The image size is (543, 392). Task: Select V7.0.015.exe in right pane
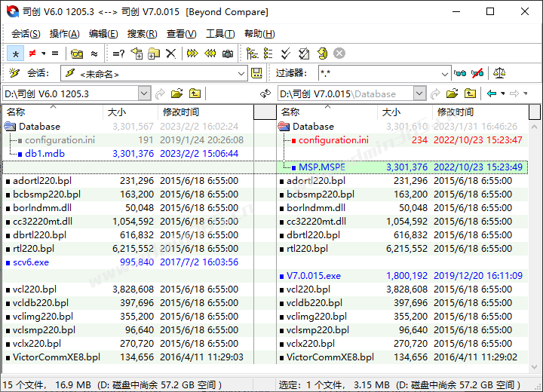coord(314,276)
